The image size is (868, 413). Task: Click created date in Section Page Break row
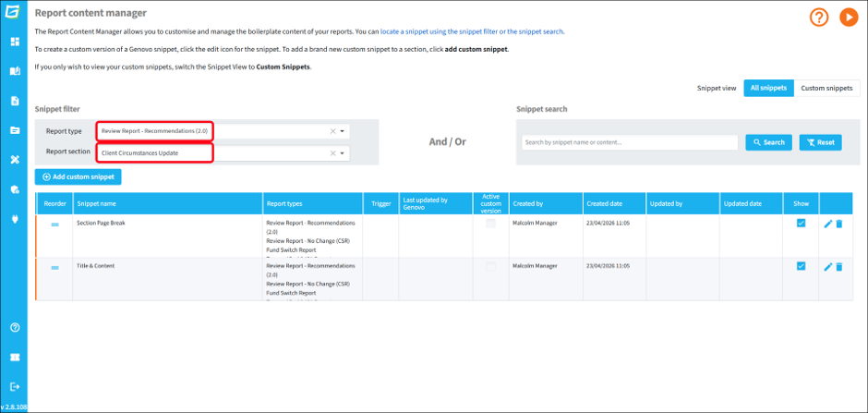coord(608,223)
